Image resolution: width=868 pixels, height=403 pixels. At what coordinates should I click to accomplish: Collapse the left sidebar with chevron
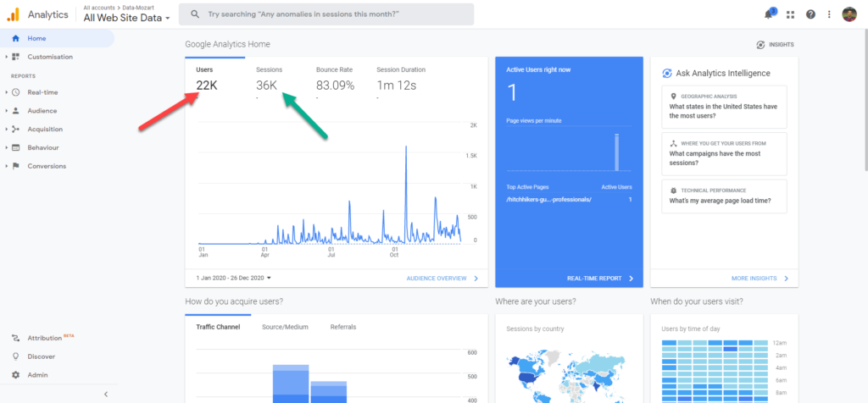tap(106, 395)
